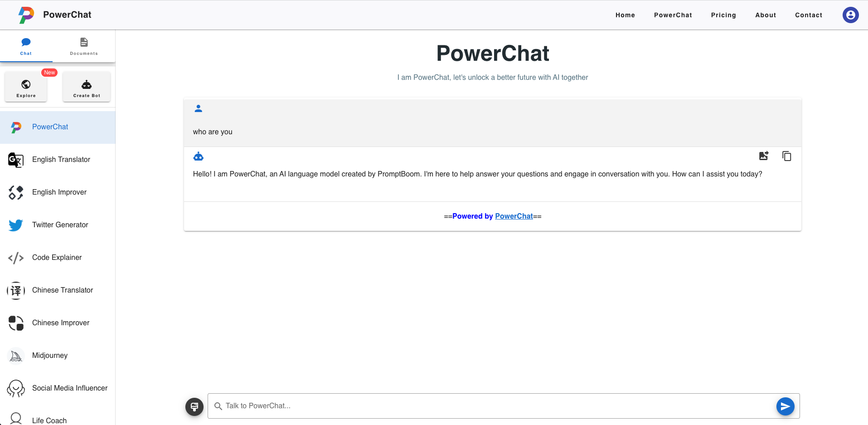868x425 pixels.
Task: Send the message with blue arrow button
Action: tap(785, 406)
